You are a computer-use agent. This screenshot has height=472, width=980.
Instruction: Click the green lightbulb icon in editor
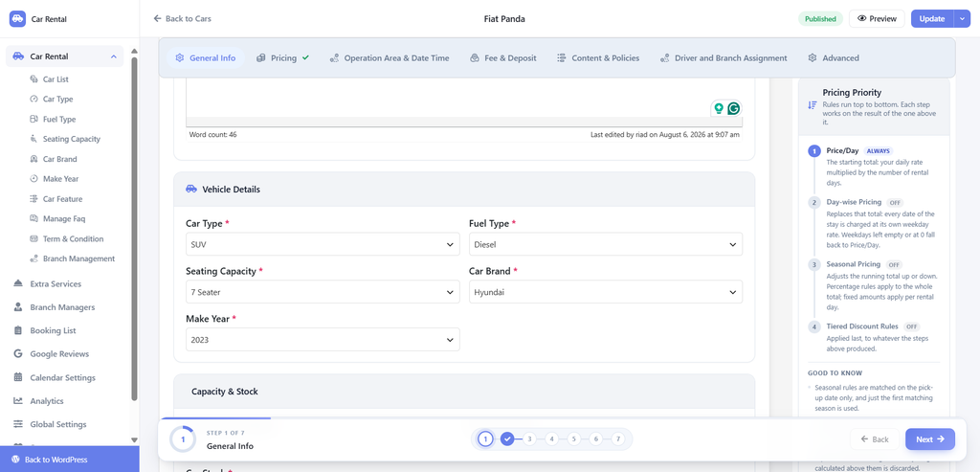pos(719,108)
